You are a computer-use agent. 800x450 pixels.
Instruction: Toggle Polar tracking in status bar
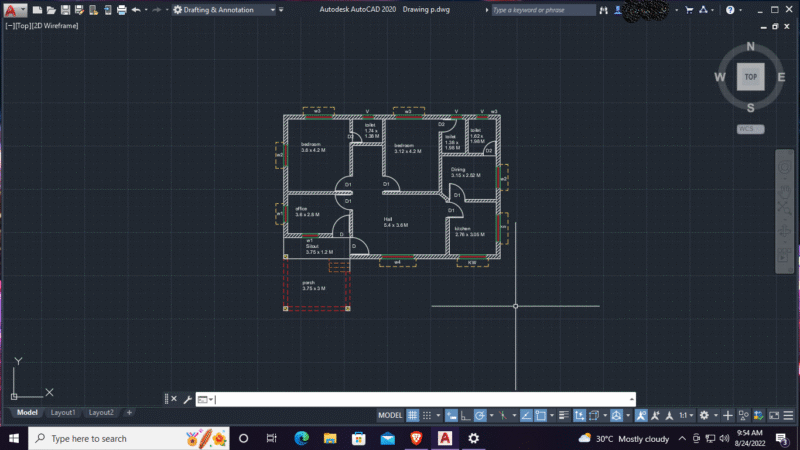(480, 415)
